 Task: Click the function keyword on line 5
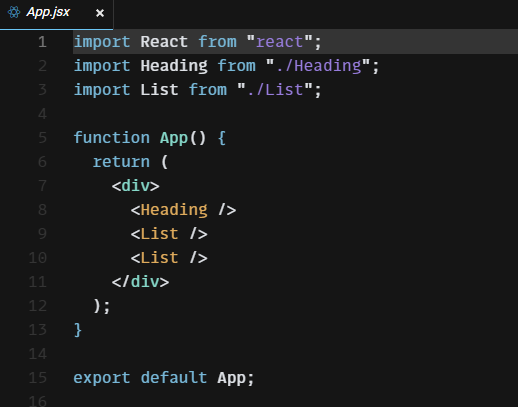coord(112,138)
